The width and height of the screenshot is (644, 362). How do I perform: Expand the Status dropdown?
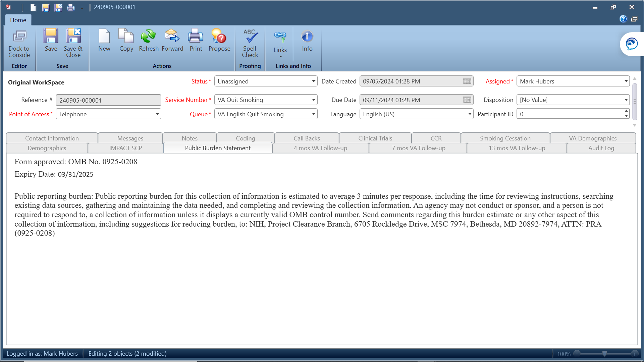pyautogui.click(x=313, y=81)
